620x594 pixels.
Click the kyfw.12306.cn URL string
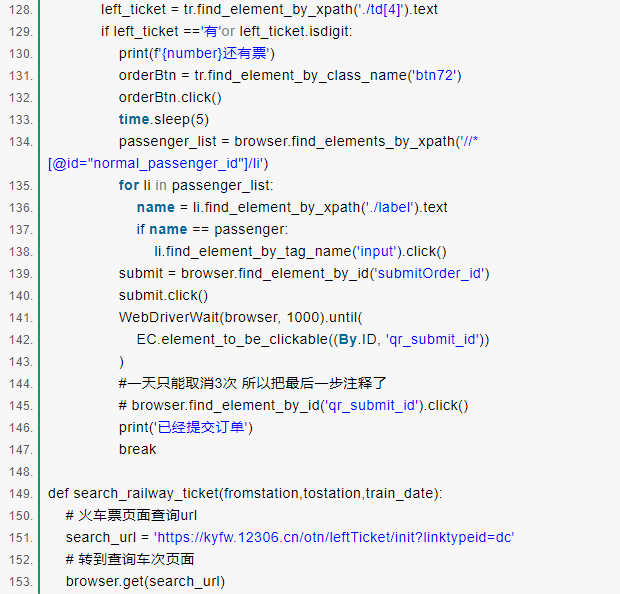334,537
